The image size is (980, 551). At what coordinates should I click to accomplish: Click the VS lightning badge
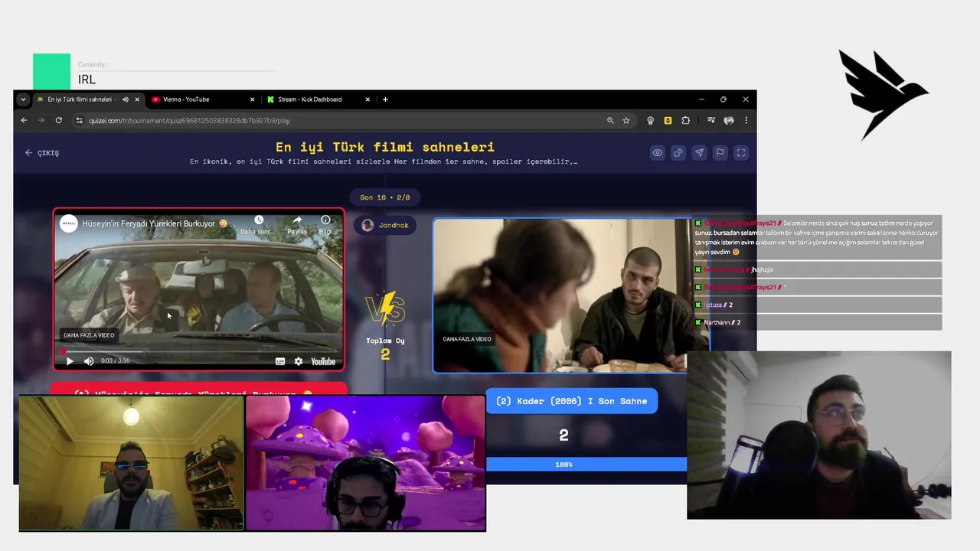385,308
